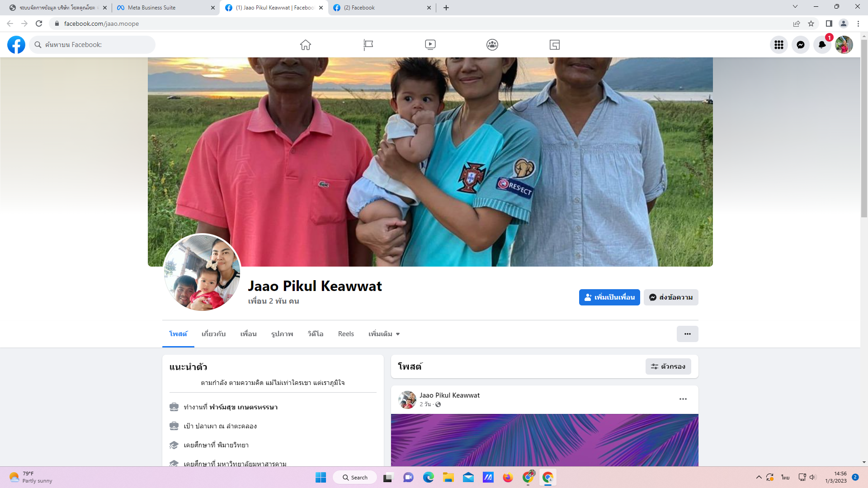Open ตัวกรอง posts filter button
Image resolution: width=868 pixels, height=488 pixels.
click(668, 366)
